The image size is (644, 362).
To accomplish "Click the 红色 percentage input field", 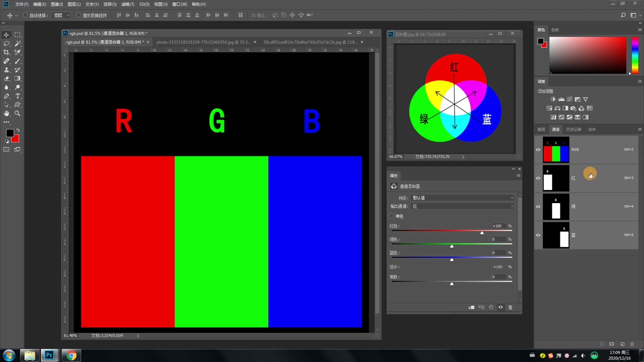I will (498, 226).
